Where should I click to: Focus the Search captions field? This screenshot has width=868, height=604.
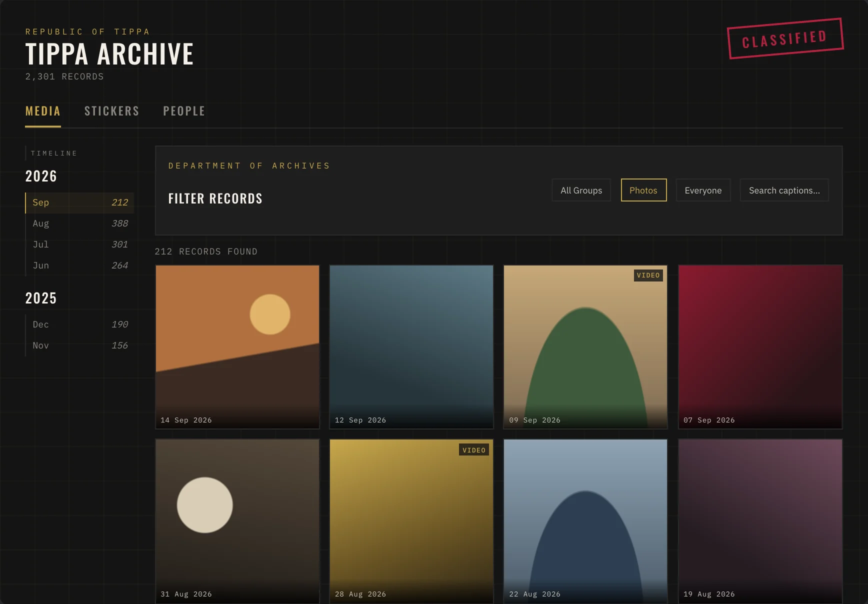click(784, 190)
